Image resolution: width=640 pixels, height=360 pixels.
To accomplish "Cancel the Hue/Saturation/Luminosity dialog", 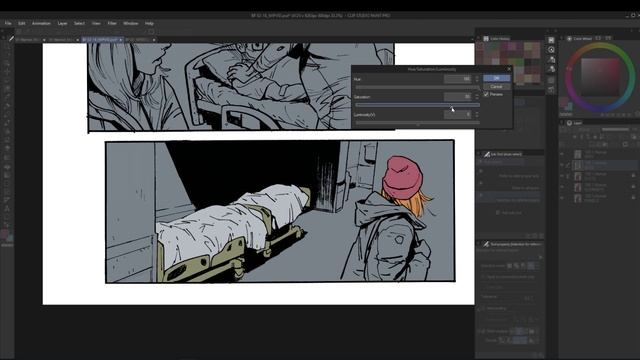I will [x=496, y=87].
